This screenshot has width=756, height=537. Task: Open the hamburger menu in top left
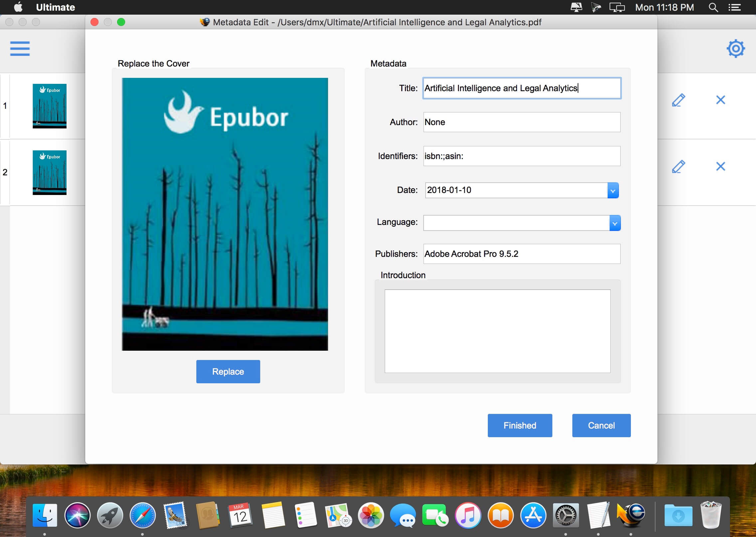(20, 49)
